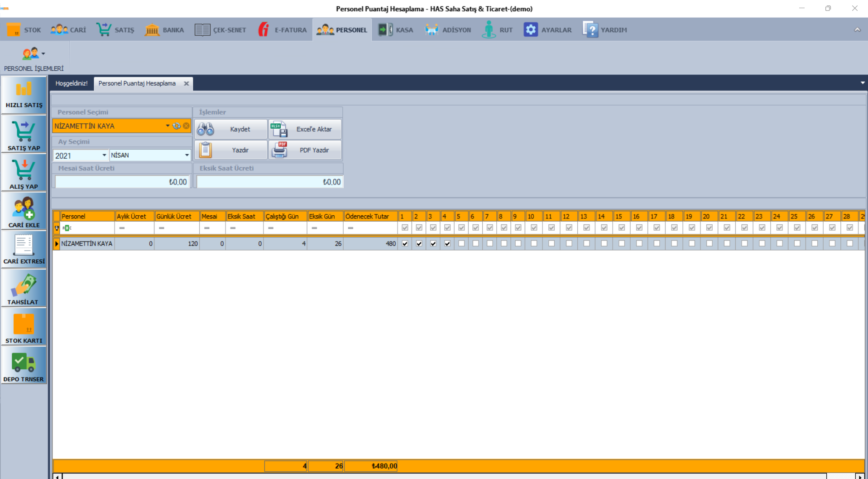Select the NİZAMETTİN KAYA row cell

coord(87,243)
